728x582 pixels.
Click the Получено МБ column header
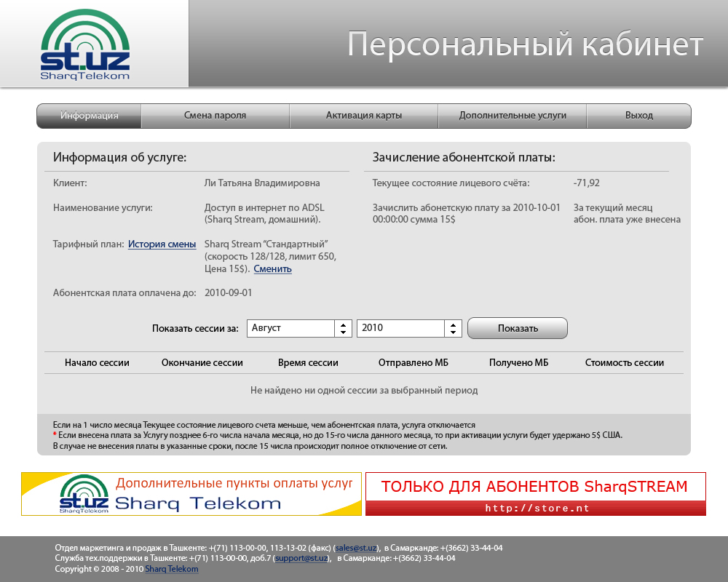coord(518,363)
